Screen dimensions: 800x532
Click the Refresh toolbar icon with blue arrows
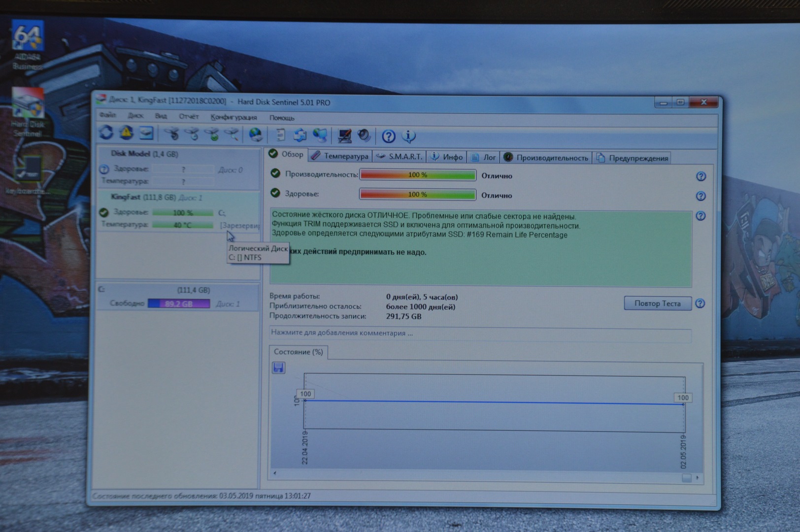point(106,133)
